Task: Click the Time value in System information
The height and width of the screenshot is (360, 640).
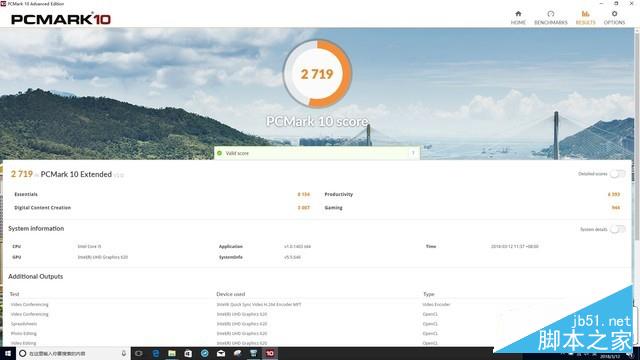Action: (515, 247)
